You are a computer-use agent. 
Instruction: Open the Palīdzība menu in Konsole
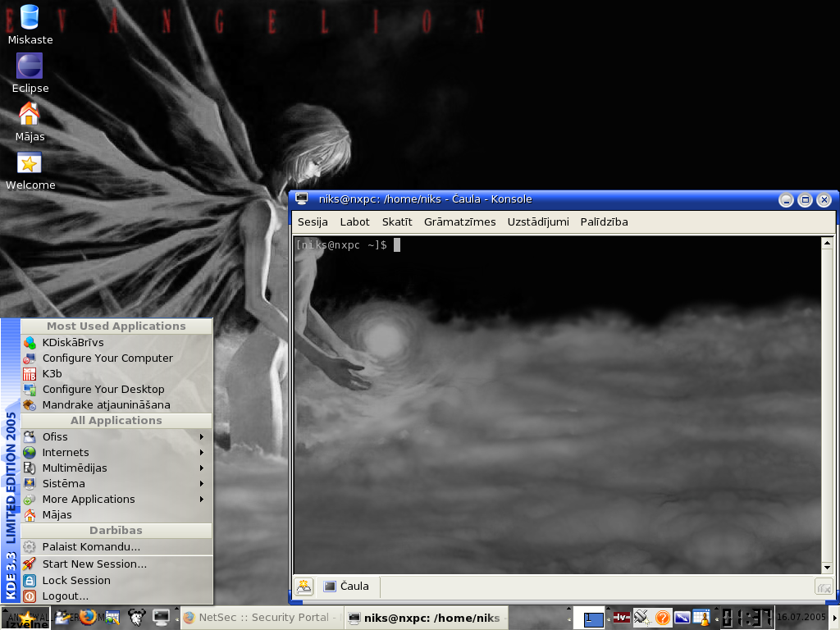tap(604, 221)
